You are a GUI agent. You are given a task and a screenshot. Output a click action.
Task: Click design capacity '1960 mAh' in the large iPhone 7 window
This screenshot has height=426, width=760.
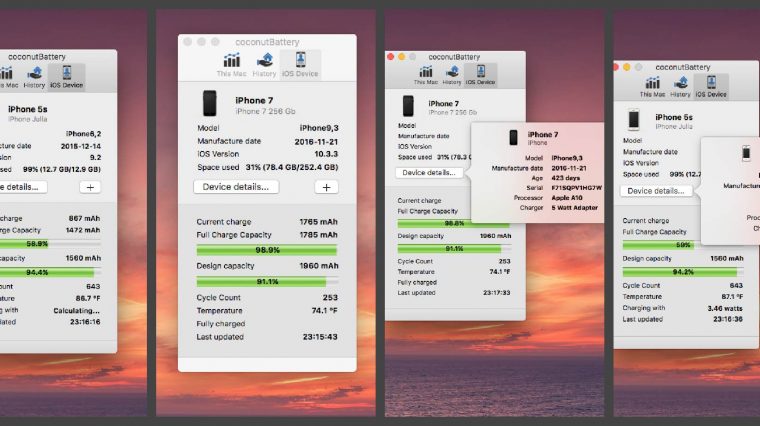(x=318, y=266)
